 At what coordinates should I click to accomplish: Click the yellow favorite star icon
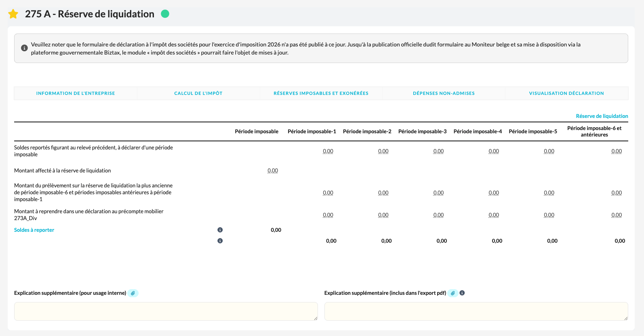click(x=13, y=14)
